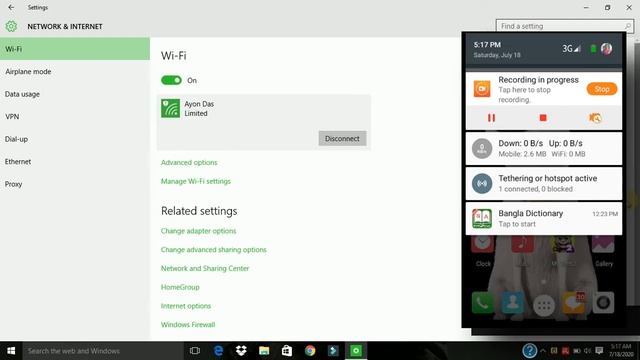Click the Disconnect button
Viewport: 640px width, 360px height.
[342, 138]
